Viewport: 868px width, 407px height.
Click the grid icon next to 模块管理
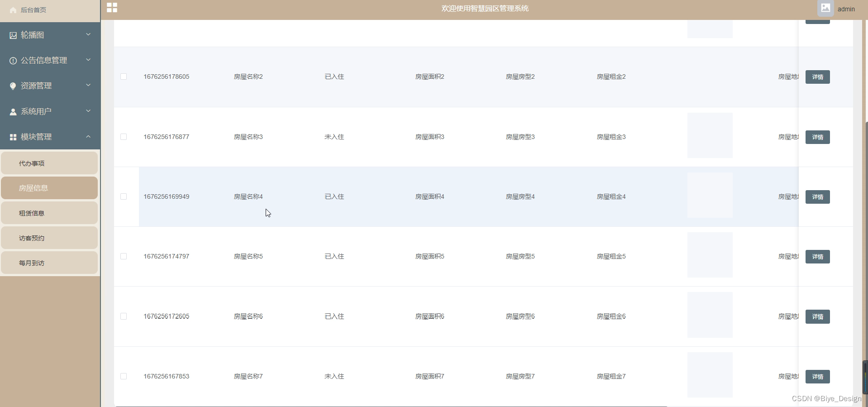(x=13, y=137)
